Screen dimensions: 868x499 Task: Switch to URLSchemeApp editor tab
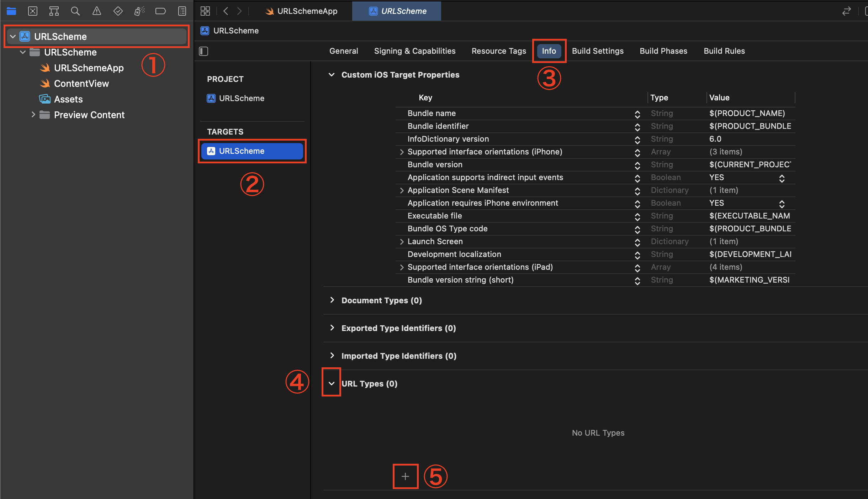coord(301,11)
